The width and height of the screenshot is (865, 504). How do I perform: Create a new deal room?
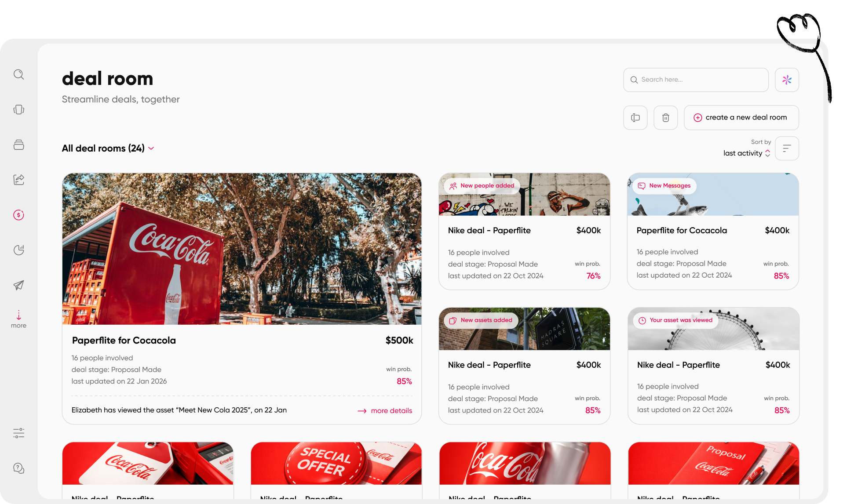click(741, 118)
